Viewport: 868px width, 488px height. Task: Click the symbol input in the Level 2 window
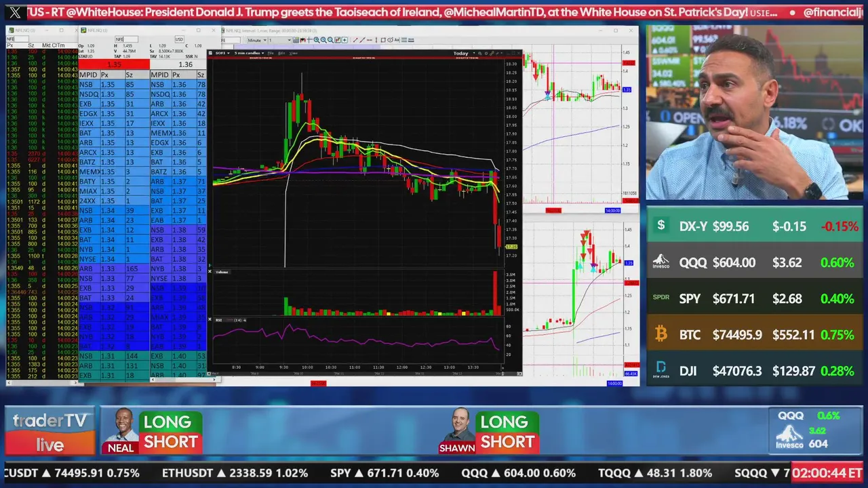click(126, 39)
